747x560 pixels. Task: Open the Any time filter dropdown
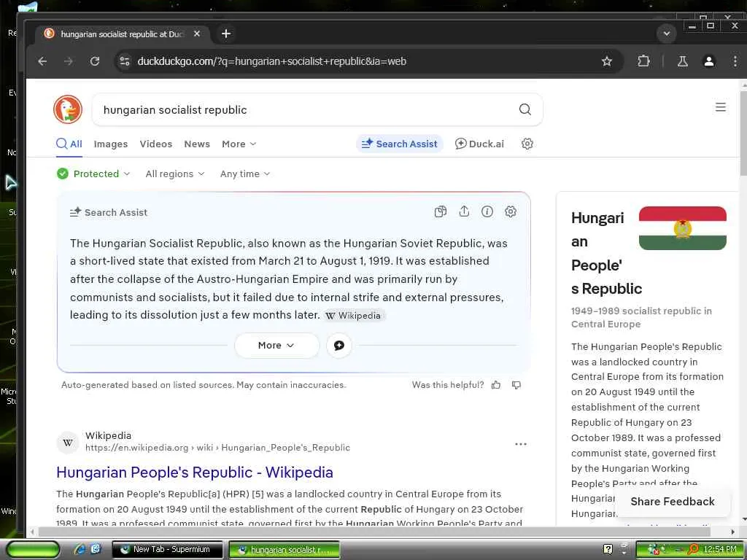click(245, 174)
